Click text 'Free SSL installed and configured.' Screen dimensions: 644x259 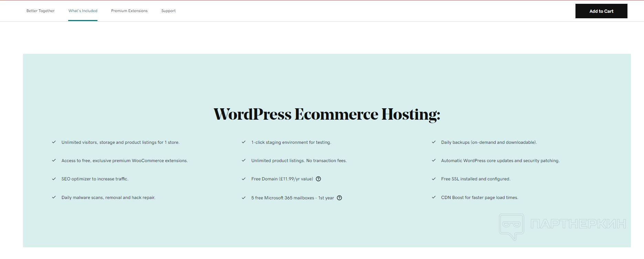coord(476,179)
